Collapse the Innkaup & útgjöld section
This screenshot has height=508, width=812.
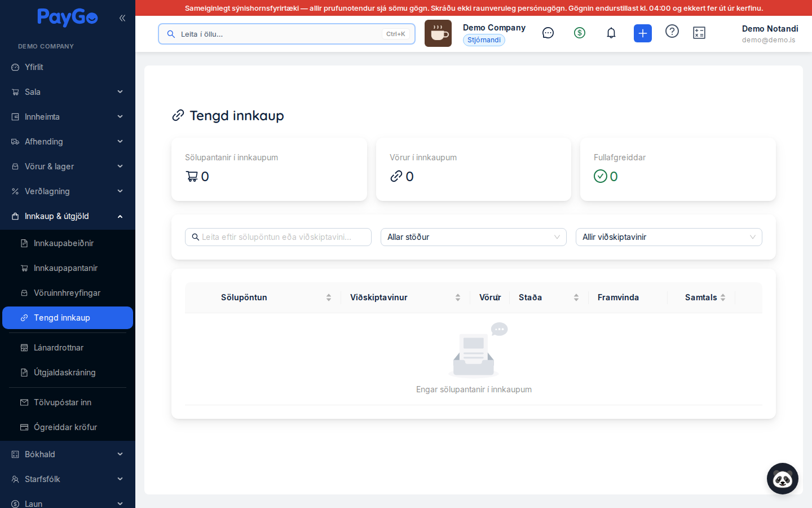68,216
